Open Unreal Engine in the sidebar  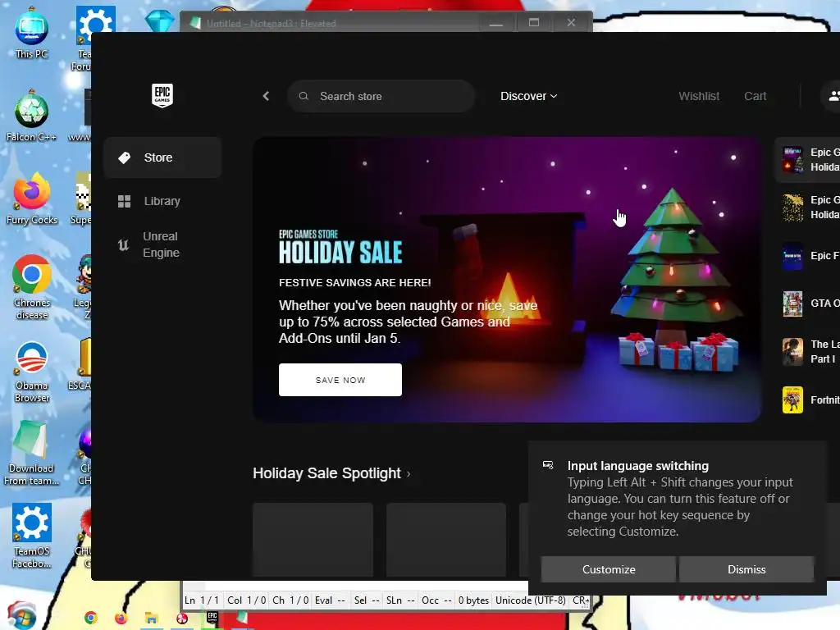click(x=162, y=244)
